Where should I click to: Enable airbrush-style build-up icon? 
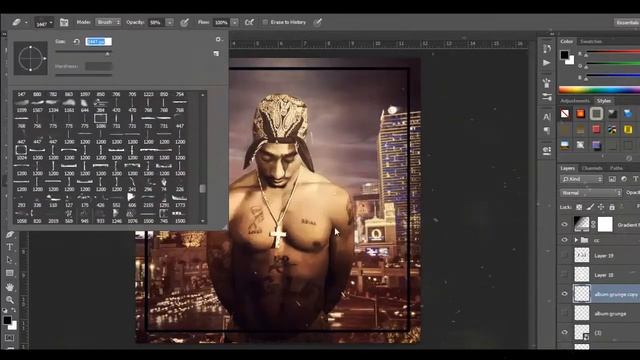249,22
